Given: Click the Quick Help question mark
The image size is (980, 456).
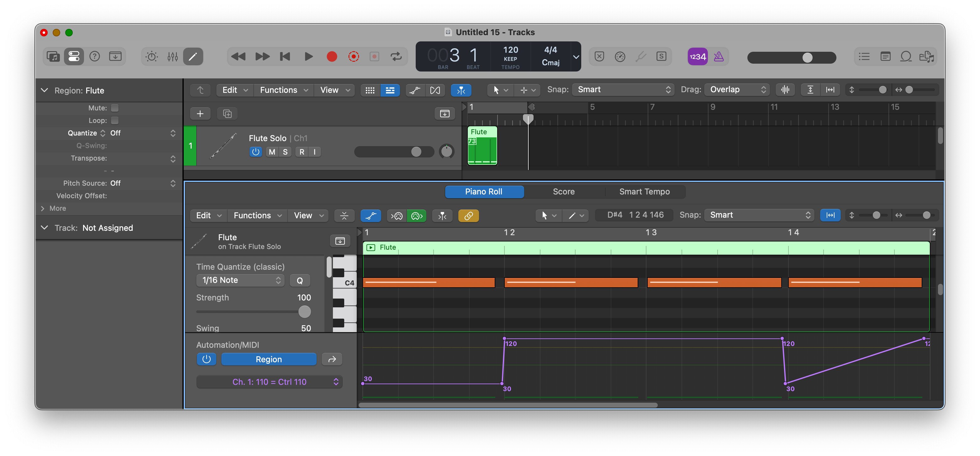Looking at the screenshot, I should (94, 57).
